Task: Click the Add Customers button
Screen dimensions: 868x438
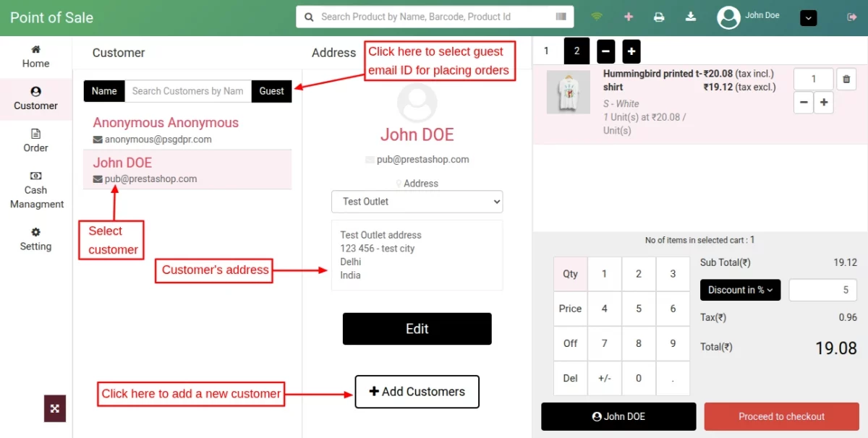Action: tap(417, 391)
